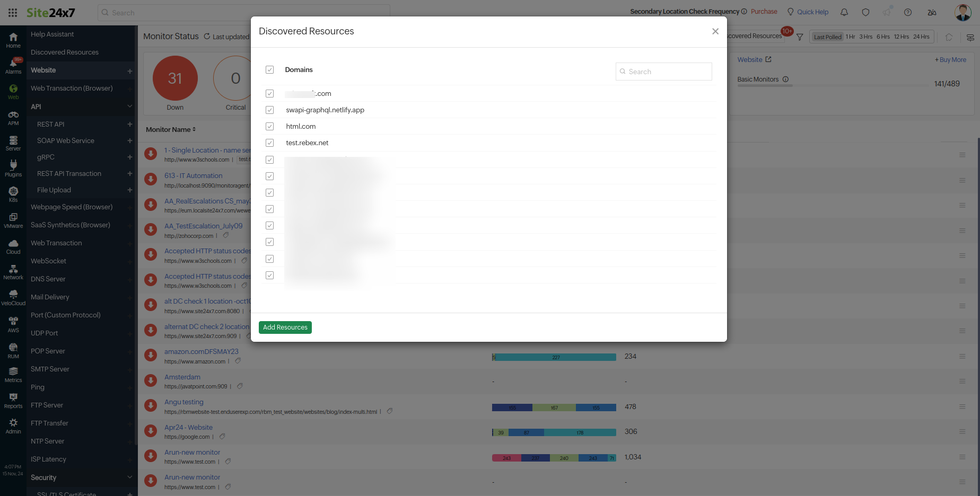Expand the REST API monitor list
Viewport: 980px width, 496px height.
click(x=129, y=124)
